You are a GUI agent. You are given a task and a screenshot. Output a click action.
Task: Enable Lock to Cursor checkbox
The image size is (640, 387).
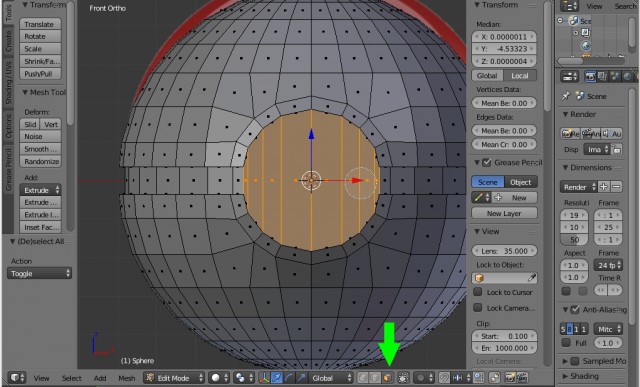coord(477,292)
